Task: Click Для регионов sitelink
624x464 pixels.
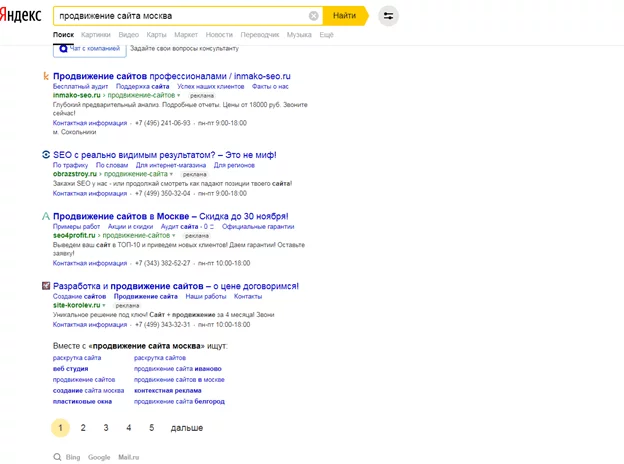Action: [234, 165]
